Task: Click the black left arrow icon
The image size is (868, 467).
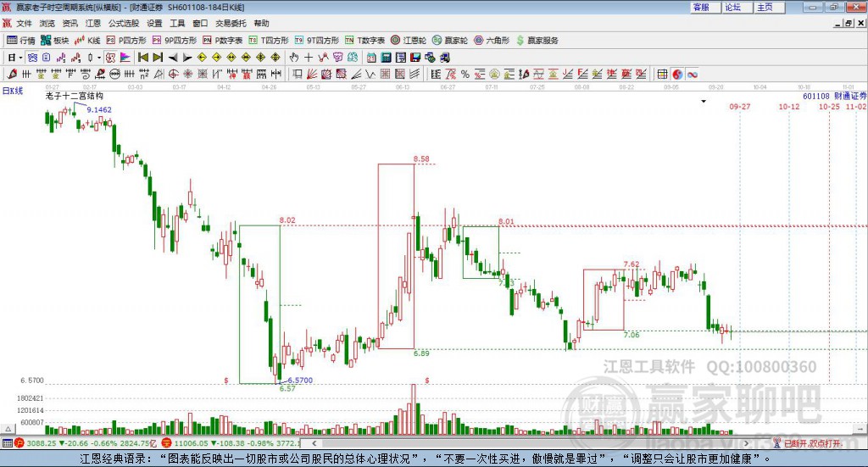Action: coord(173,58)
